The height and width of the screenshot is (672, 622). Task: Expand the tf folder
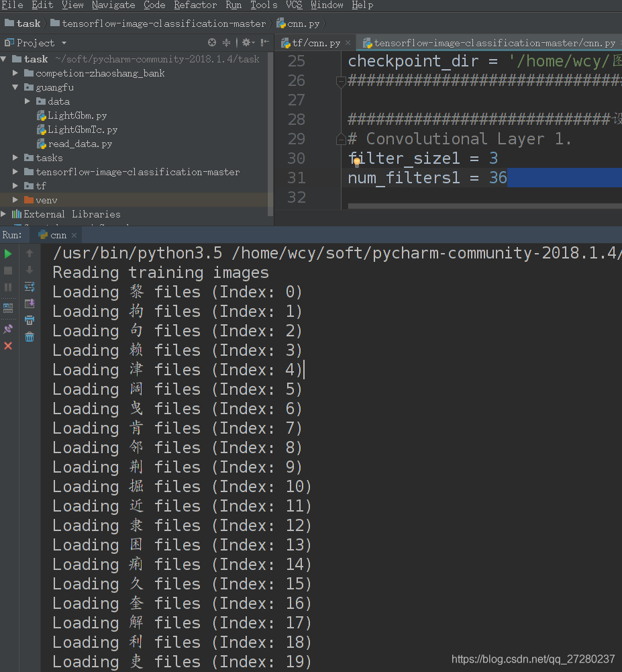click(x=15, y=186)
